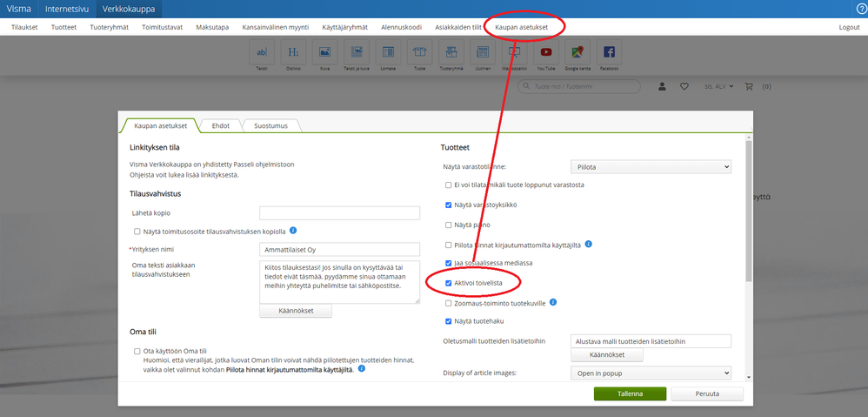Focus the Yrityksen nimi field
868x417 pixels.
click(339, 249)
